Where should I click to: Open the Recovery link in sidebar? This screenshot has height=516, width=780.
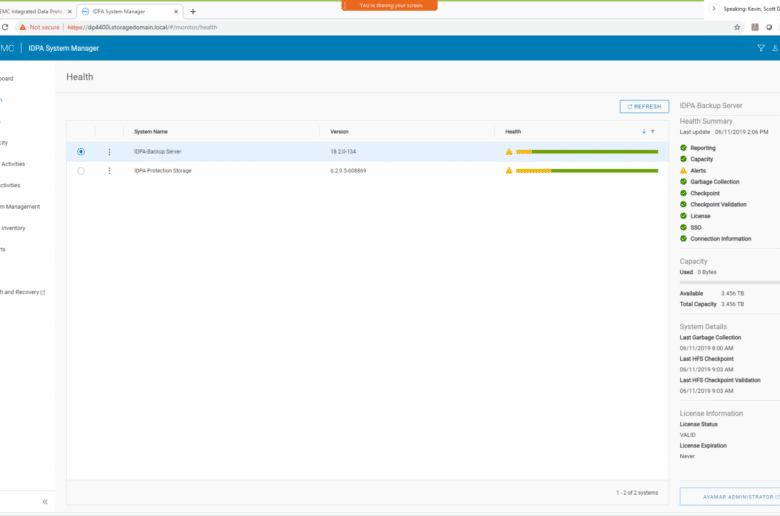point(20,292)
